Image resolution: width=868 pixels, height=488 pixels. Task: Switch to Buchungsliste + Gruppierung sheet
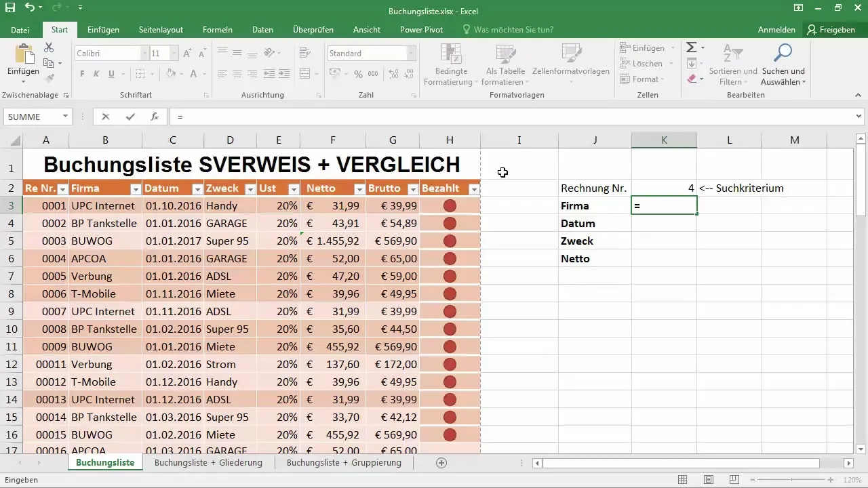click(x=344, y=463)
